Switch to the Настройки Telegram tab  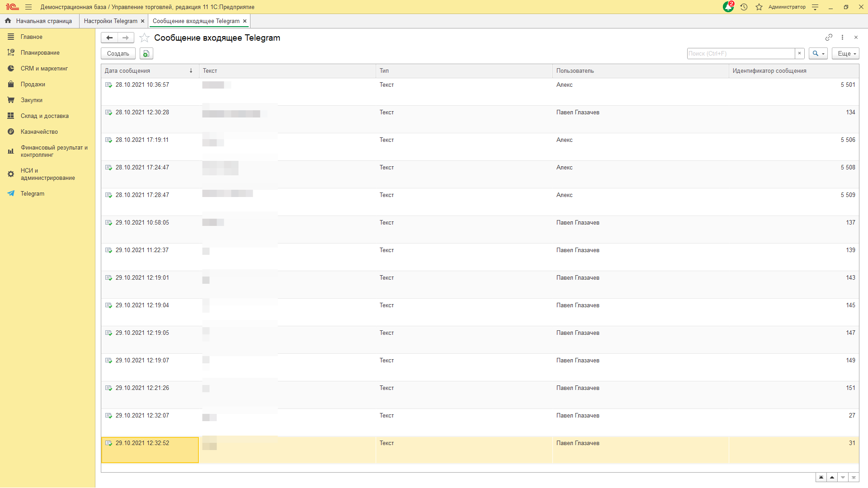(110, 21)
